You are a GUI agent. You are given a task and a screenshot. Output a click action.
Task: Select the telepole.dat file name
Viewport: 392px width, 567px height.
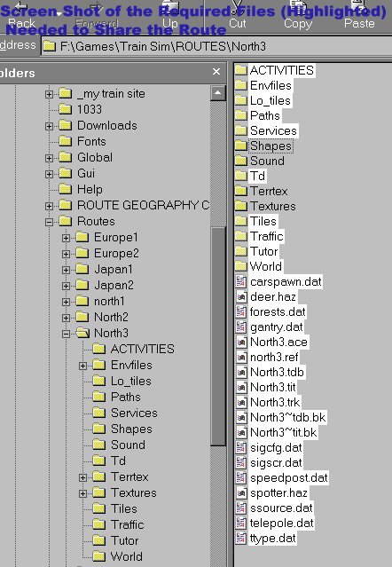[282, 523]
